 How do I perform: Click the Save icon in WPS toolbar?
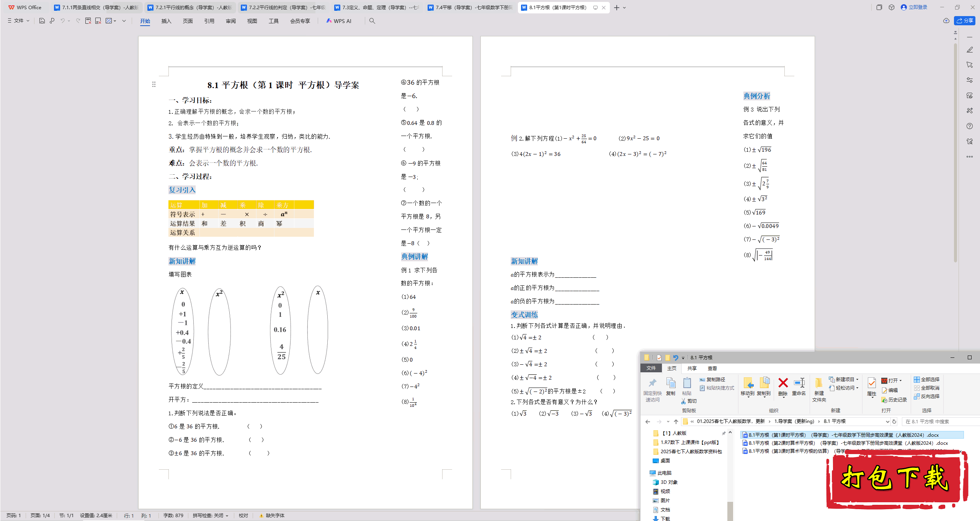pyautogui.click(x=42, y=21)
